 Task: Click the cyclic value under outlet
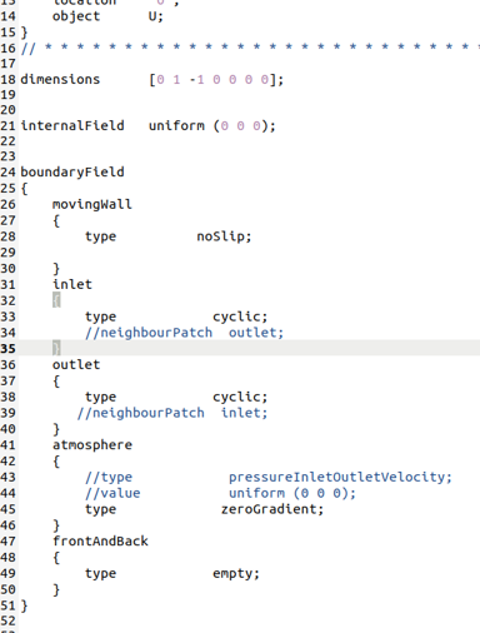pyautogui.click(x=240, y=397)
